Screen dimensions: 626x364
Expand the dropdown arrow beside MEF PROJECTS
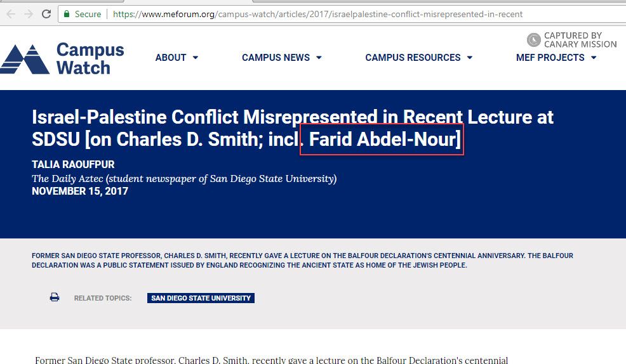[x=594, y=58]
